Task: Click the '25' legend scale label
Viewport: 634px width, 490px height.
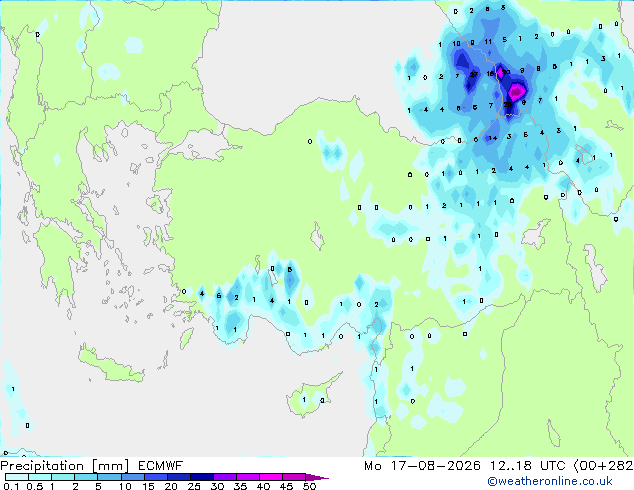Action: (x=194, y=486)
